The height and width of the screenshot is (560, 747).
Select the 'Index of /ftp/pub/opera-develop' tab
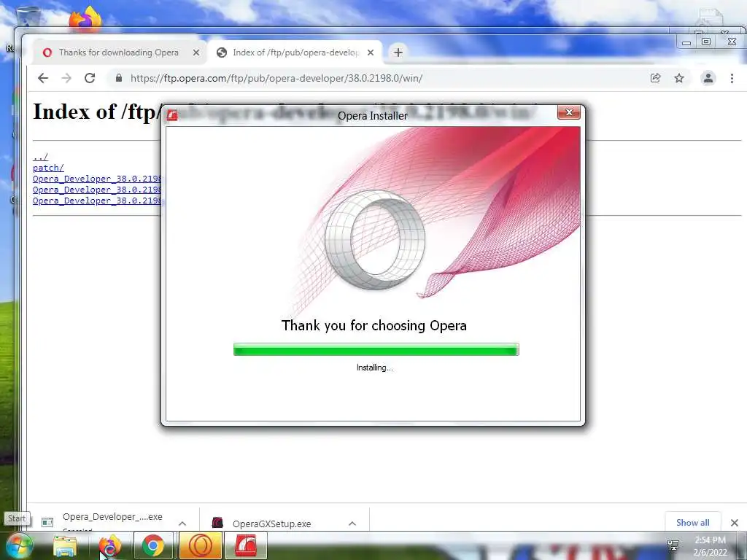tap(295, 52)
